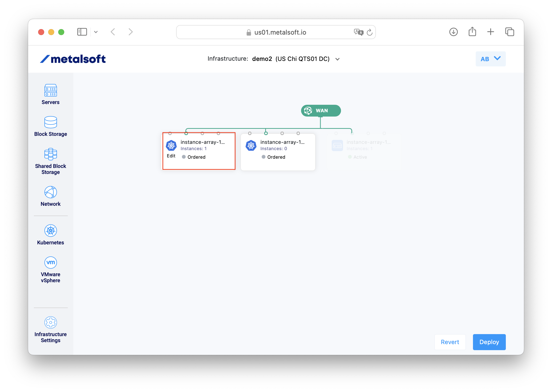
Task: Open the Servers sidebar icon
Action: pos(50,90)
